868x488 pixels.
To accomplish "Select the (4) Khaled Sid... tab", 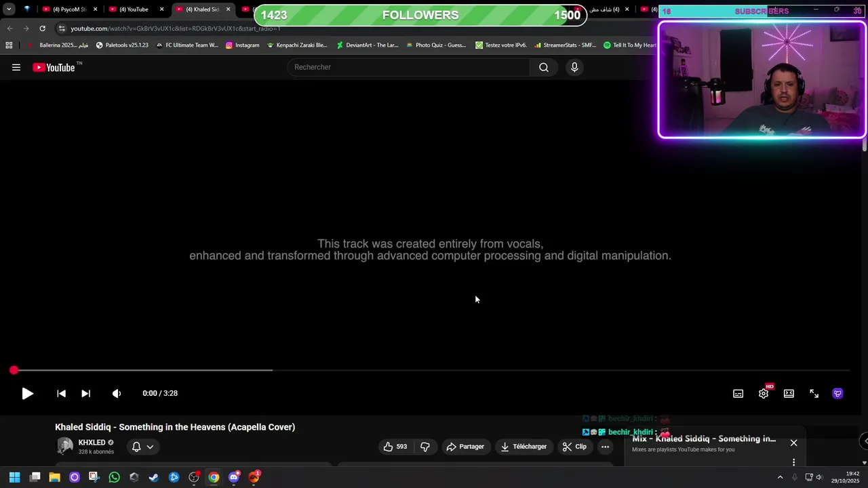I will (x=203, y=9).
